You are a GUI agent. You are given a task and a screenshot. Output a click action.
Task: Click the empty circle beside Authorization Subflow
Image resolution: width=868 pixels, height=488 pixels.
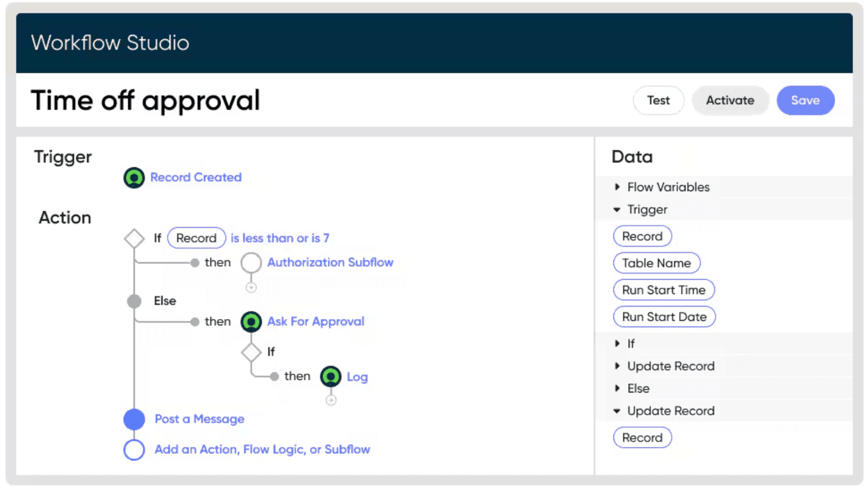click(x=251, y=263)
